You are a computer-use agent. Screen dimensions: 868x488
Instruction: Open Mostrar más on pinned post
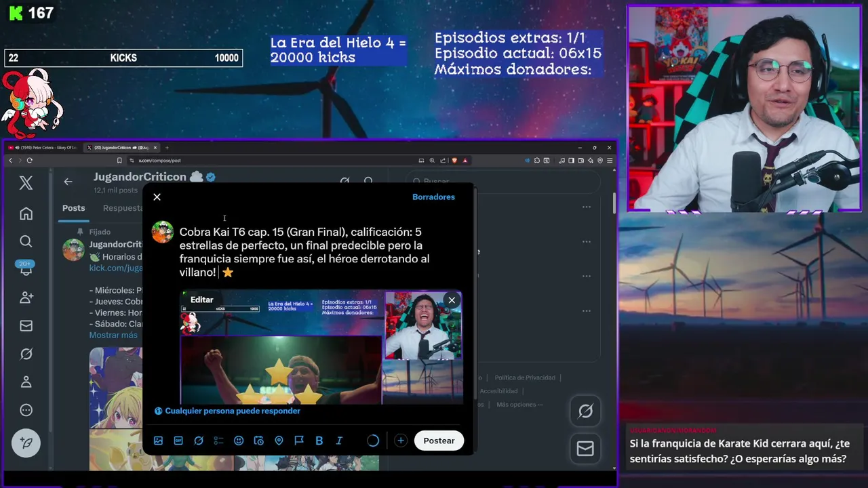(113, 335)
